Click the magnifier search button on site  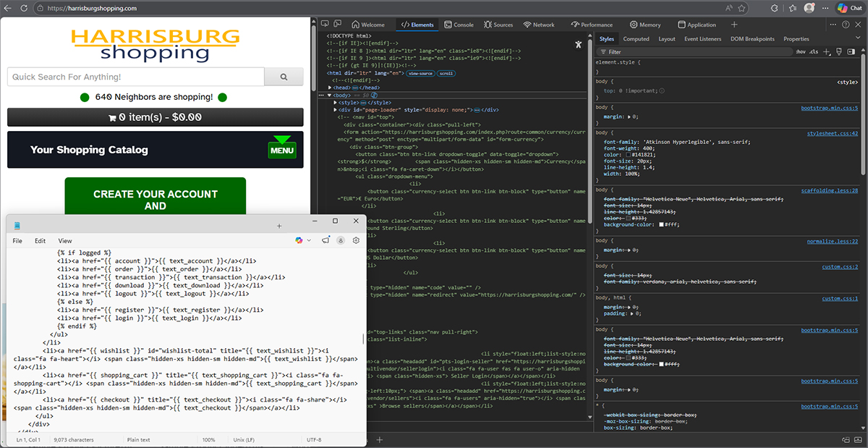pyautogui.click(x=284, y=77)
